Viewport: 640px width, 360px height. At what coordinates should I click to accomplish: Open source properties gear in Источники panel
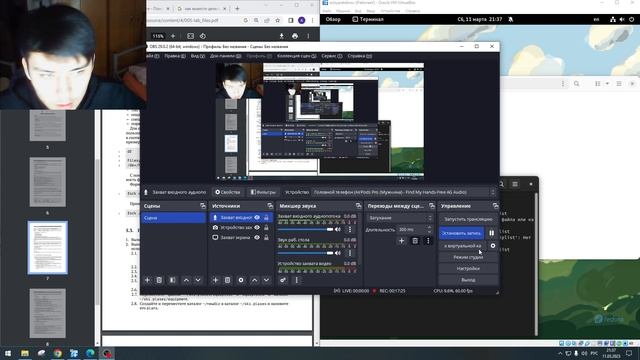tap(241, 280)
